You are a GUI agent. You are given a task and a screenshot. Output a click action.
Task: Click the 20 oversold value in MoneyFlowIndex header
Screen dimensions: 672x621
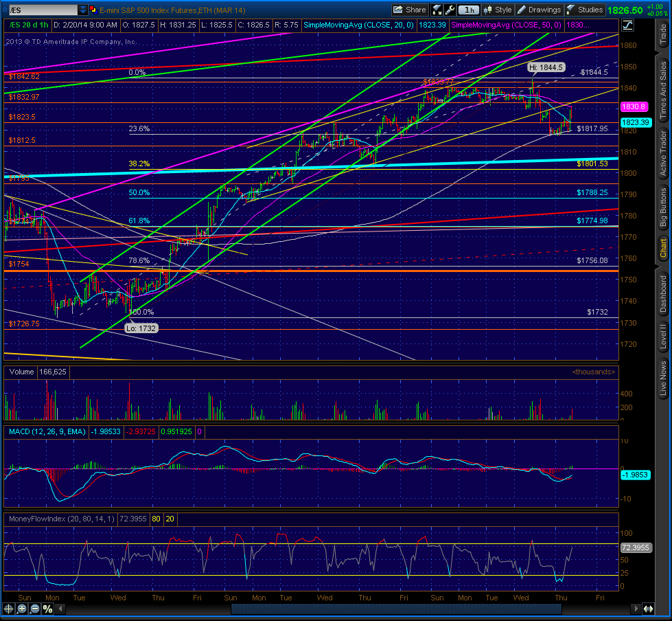point(170,519)
